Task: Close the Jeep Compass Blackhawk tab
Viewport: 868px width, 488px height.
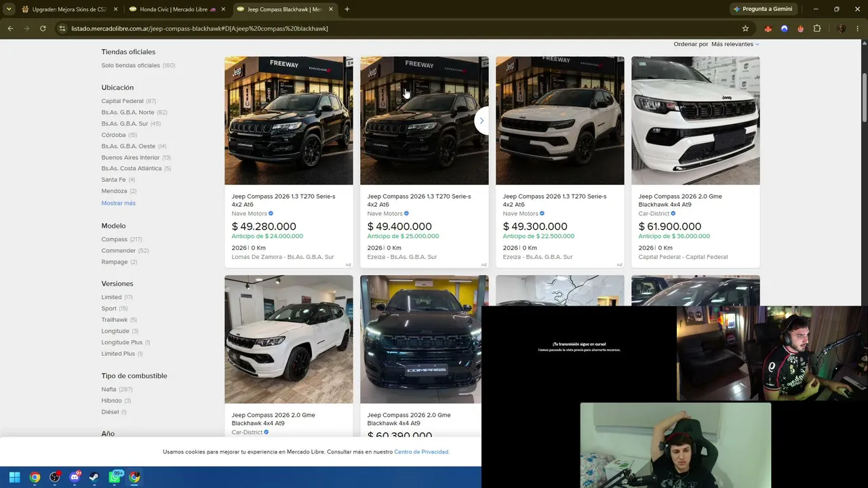Action: pyautogui.click(x=331, y=9)
